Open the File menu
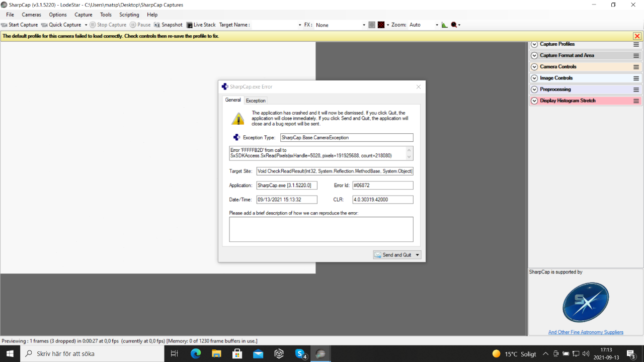The width and height of the screenshot is (644, 362). click(10, 15)
